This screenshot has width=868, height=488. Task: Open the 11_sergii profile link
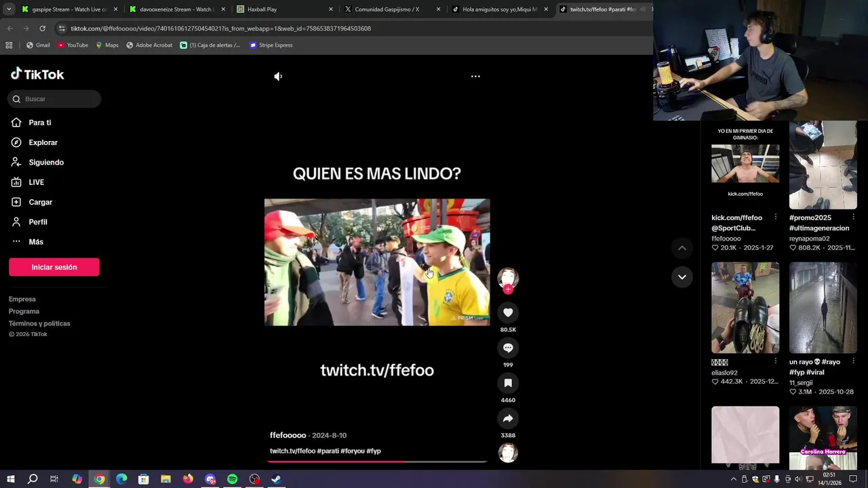(801, 383)
